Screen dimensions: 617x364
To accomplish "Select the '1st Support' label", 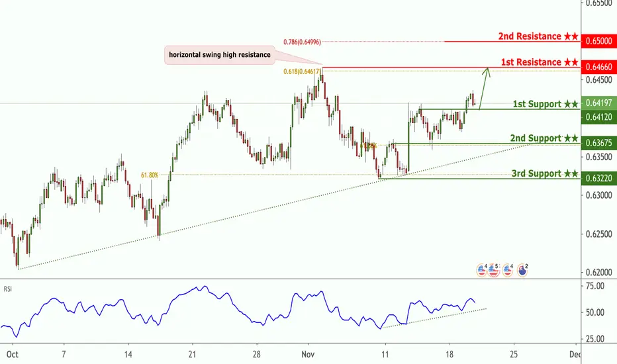I will [546, 104].
